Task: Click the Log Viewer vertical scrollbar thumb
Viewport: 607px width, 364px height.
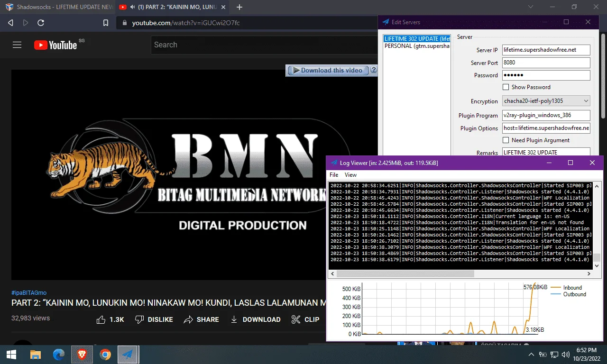Action: coord(597,257)
